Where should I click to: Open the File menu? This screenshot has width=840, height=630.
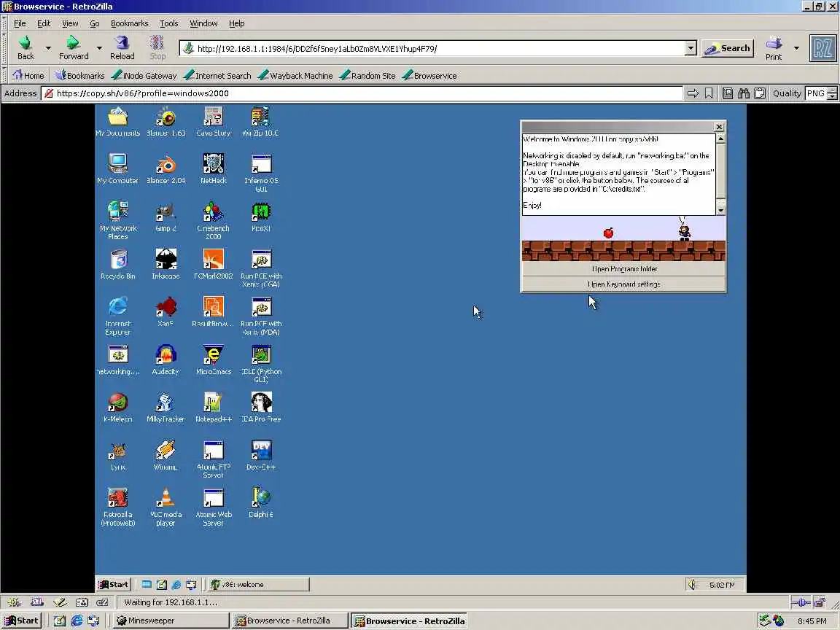coord(20,23)
